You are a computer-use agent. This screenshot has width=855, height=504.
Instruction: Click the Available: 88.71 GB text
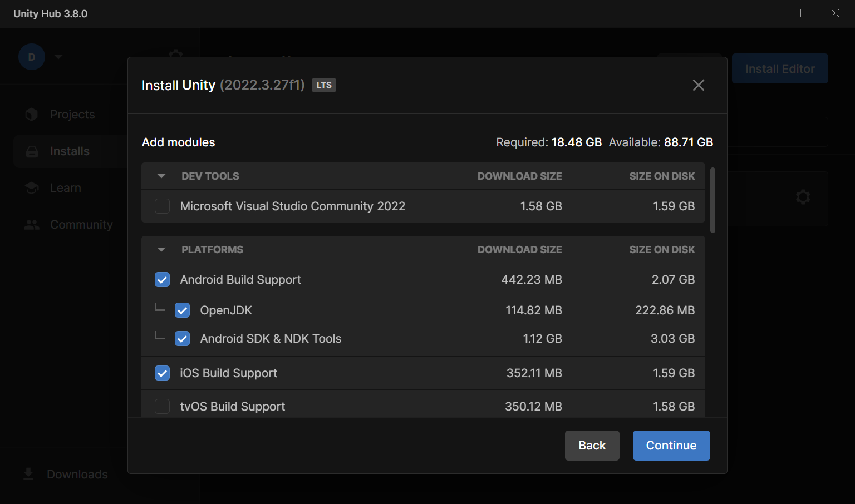click(x=661, y=142)
